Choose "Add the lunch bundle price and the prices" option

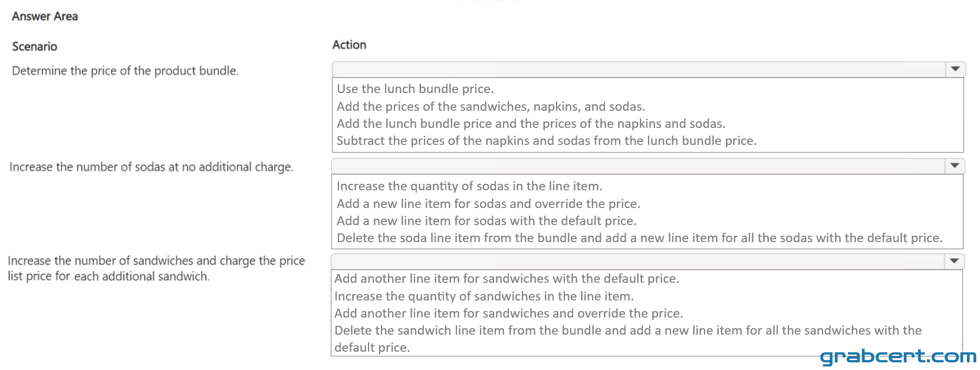pyautogui.click(x=531, y=124)
